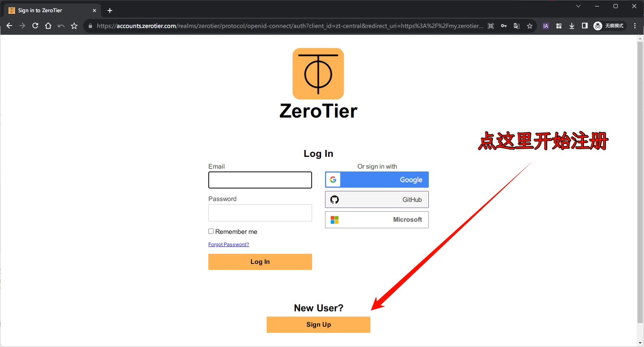Open the browser home page
Viewport: 644px width, 347px height.
48,26
